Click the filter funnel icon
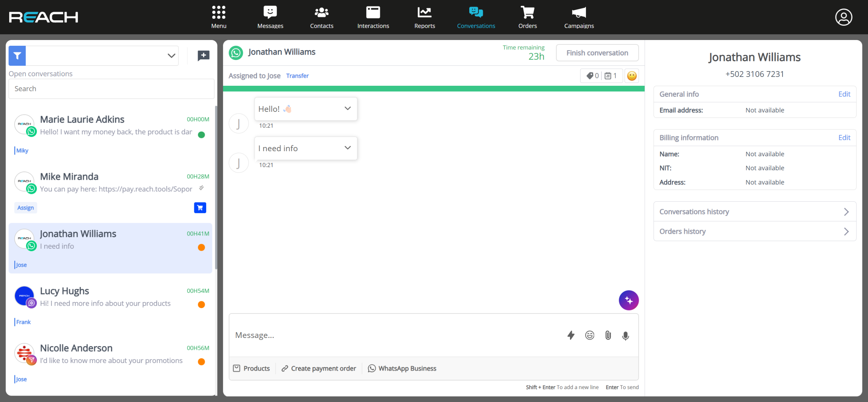Screen dimensions: 868x402 pos(17,56)
